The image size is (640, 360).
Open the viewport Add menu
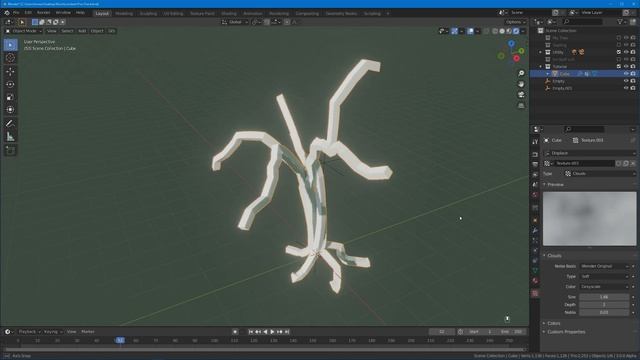click(82, 31)
